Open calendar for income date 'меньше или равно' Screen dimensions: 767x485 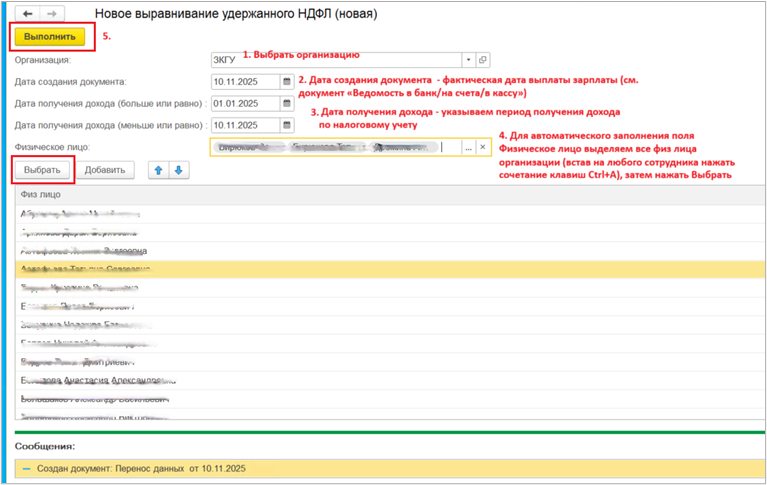[287, 126]
